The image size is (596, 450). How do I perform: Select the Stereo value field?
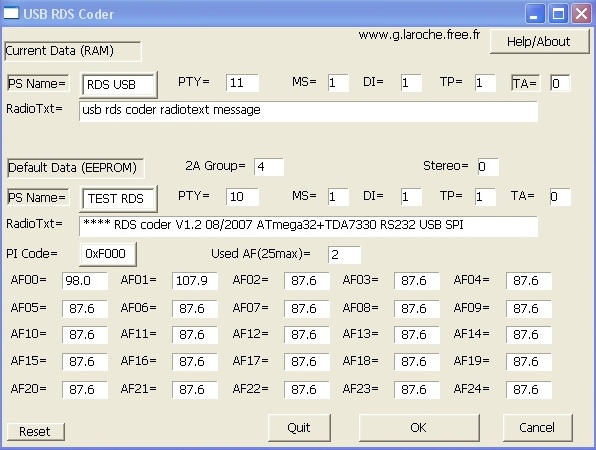click(488, 167)
